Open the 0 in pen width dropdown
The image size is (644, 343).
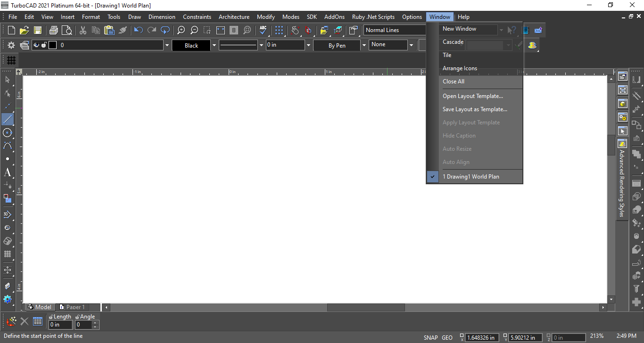coord(309,46)
